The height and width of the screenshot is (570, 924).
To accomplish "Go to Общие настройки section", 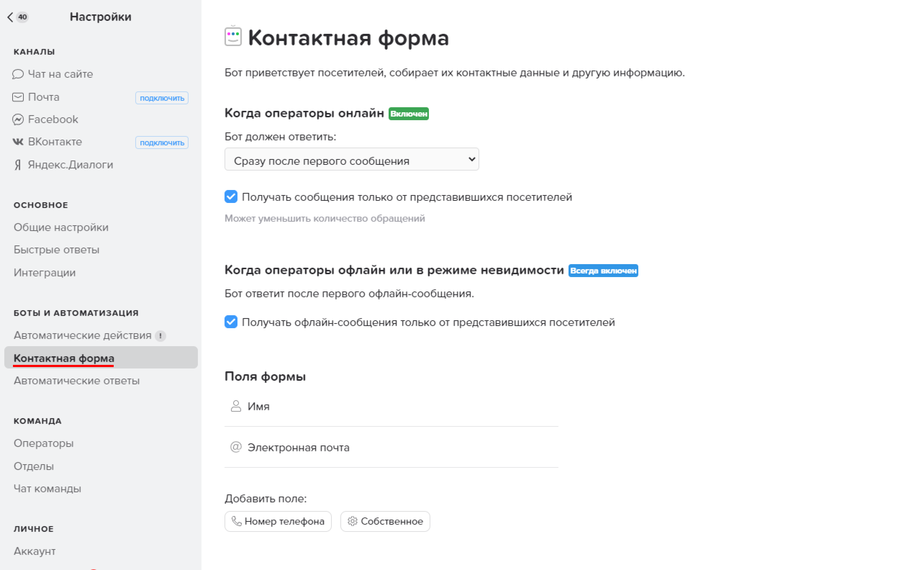I will (x=61, y=227).
